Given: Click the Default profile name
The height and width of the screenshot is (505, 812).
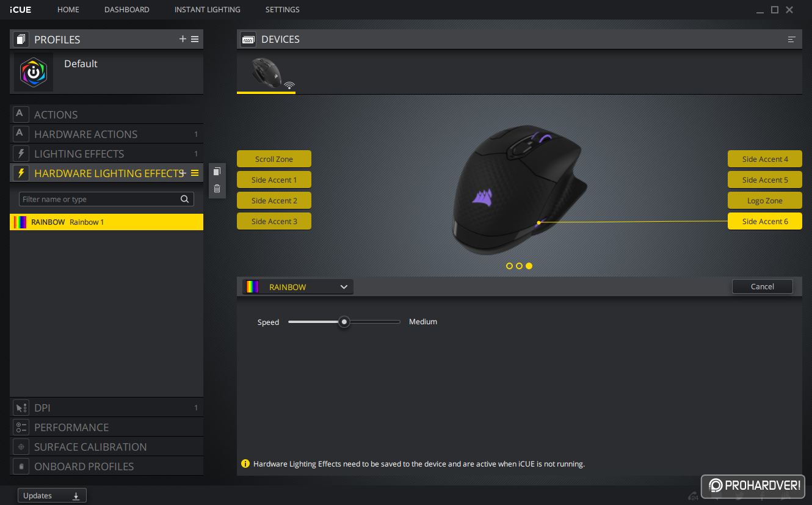Looking at the screenshot, I should click(81, 64).
